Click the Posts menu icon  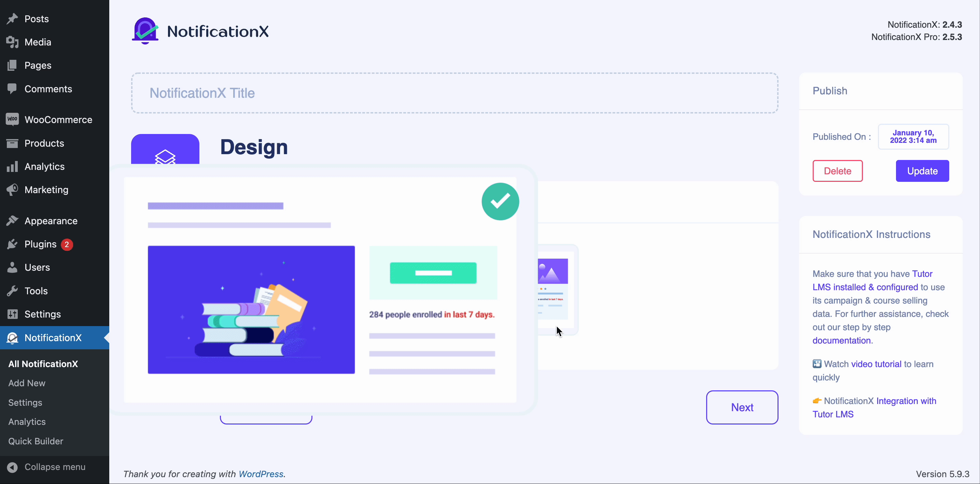12,19
